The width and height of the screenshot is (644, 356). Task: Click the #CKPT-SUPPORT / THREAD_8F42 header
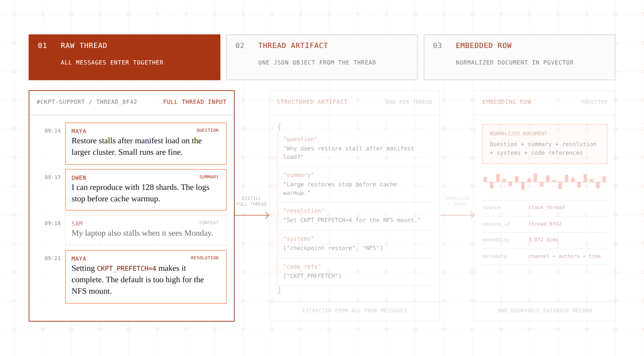pyautogui.click(x=87, y=102)
